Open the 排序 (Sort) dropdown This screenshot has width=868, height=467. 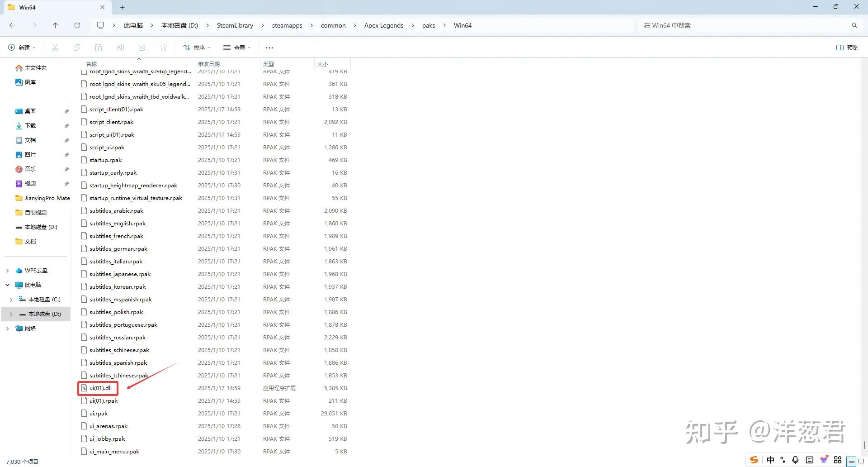pos(197,48)
